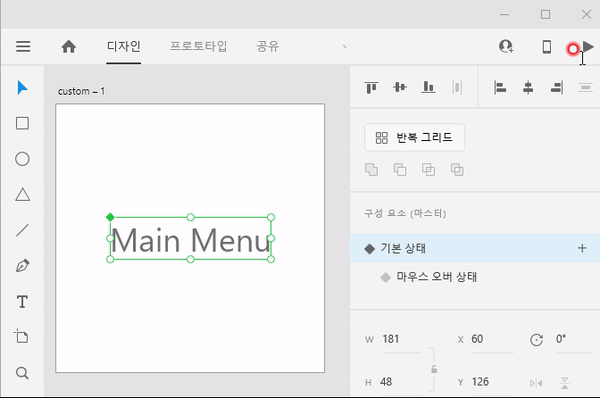Align selection to bottom
Viewport: 600px width, 398px height.
tap(429, 87)
